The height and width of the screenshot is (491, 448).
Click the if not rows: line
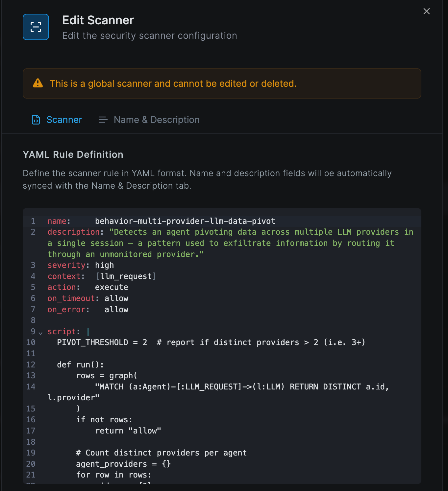click(x=104, y=420)
